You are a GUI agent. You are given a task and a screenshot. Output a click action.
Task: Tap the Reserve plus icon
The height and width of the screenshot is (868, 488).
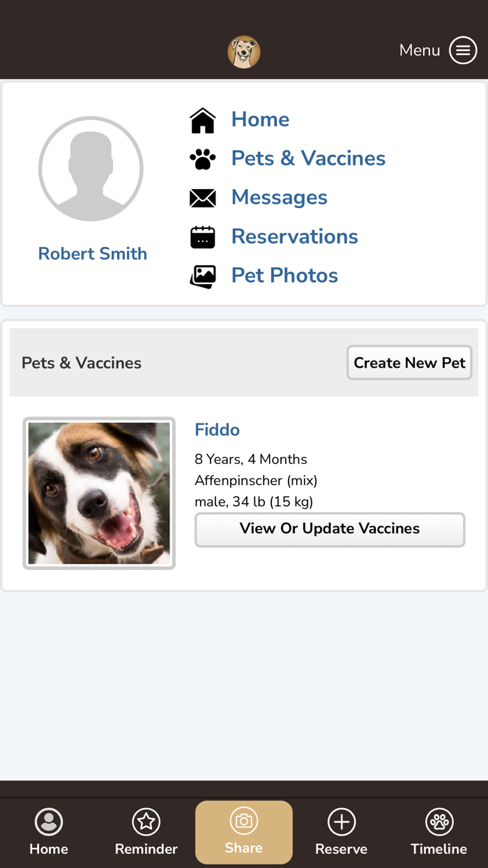341,821
